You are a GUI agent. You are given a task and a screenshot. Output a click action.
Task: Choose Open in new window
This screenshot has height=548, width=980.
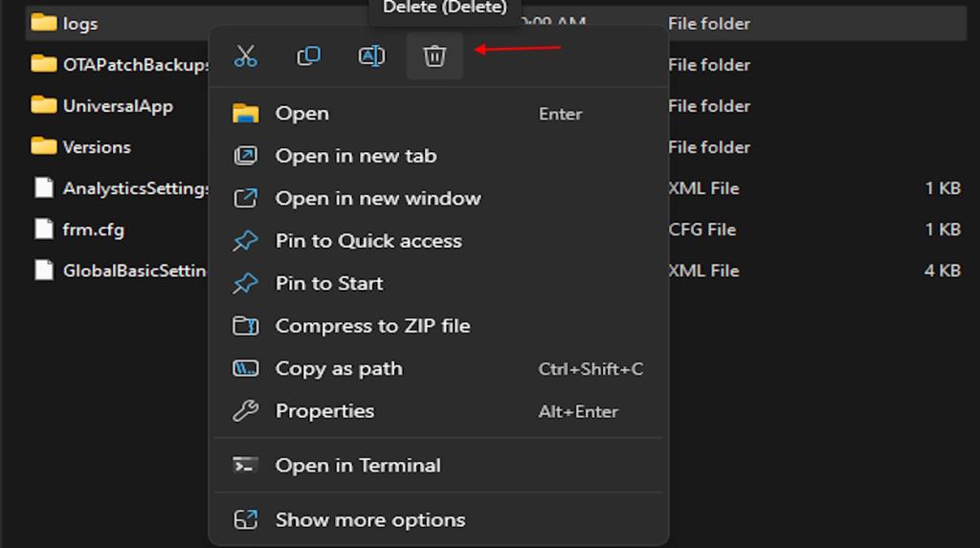tap(377, 199)
